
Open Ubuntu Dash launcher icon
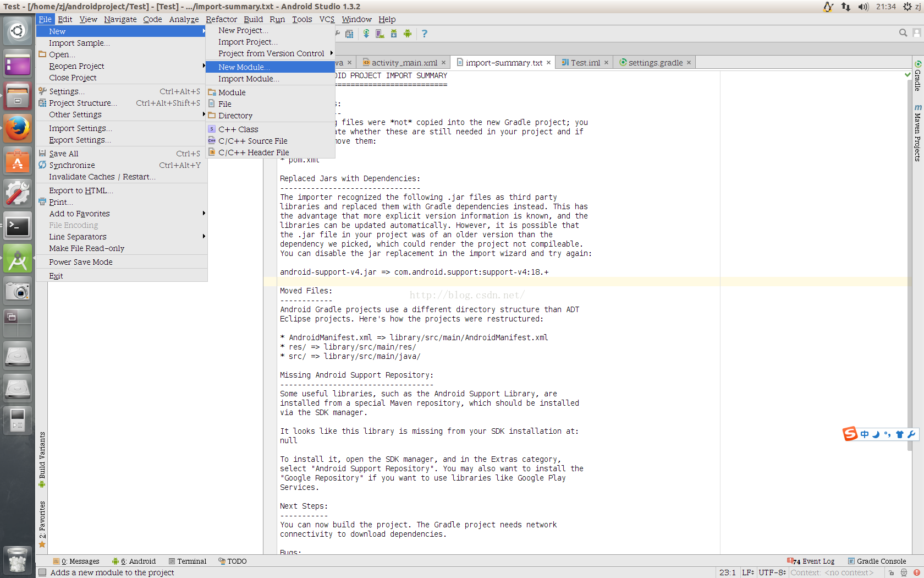[x=18, y=31]
